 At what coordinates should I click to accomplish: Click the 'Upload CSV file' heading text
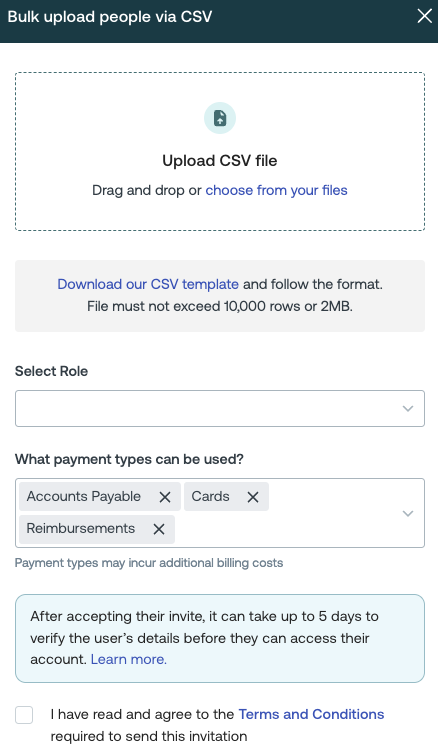220,160
